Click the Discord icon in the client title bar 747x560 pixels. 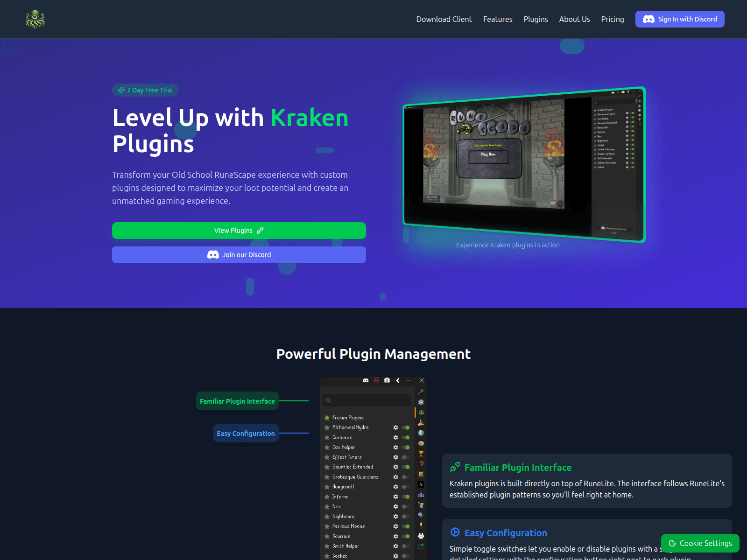click(366, 380)
